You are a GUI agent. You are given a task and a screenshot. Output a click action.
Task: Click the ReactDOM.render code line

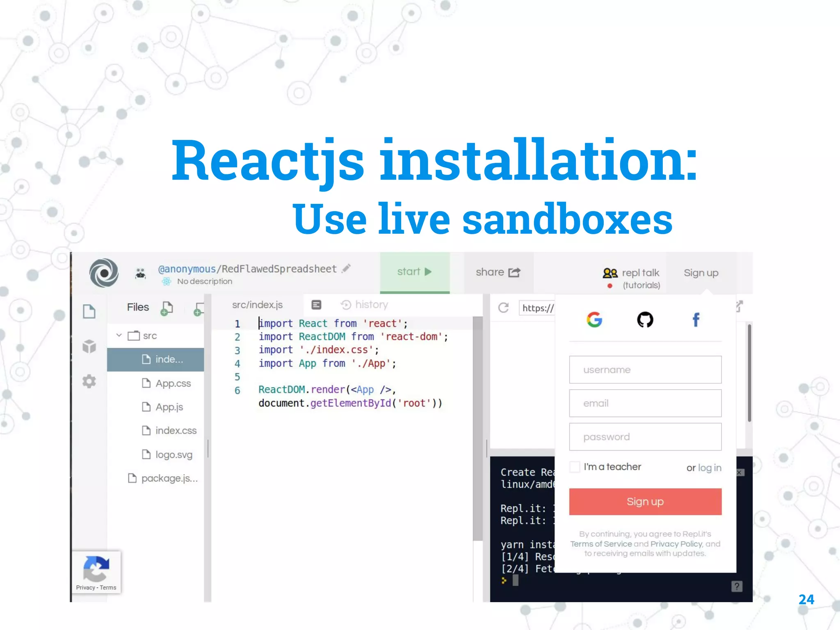327,390
